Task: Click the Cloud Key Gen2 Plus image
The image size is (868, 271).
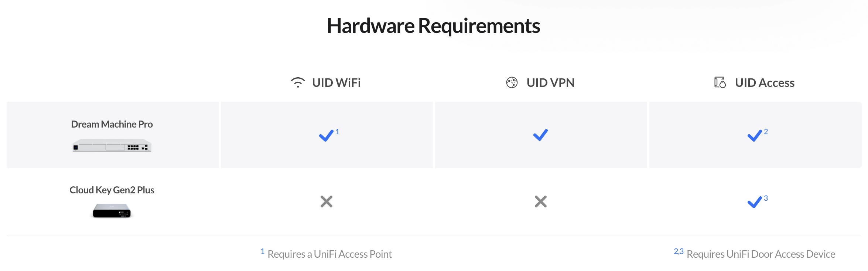Action: pyautogui.click(x=112, y=211)
